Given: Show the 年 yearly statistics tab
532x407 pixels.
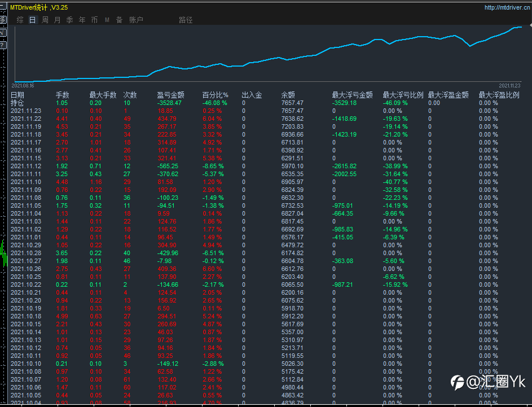Looking at the screenshot, I should (x=82, y=20).
